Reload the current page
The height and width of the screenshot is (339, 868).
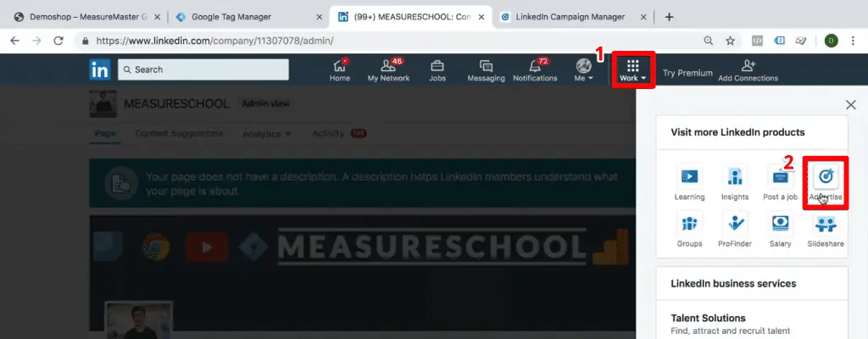pyautogui.click(x=58, y=41)
